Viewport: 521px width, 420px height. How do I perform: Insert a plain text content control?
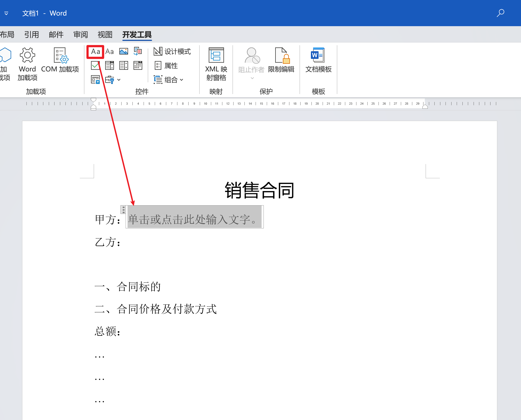coord(110,52)
